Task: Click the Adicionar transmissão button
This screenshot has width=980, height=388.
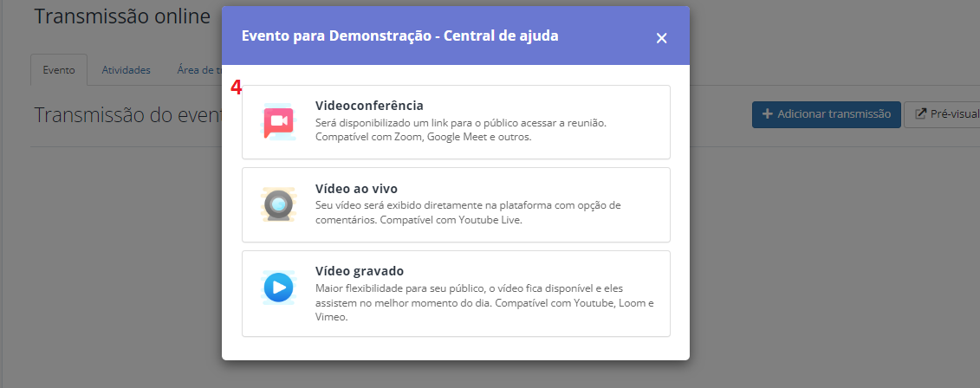Action: tap(827, 114)
